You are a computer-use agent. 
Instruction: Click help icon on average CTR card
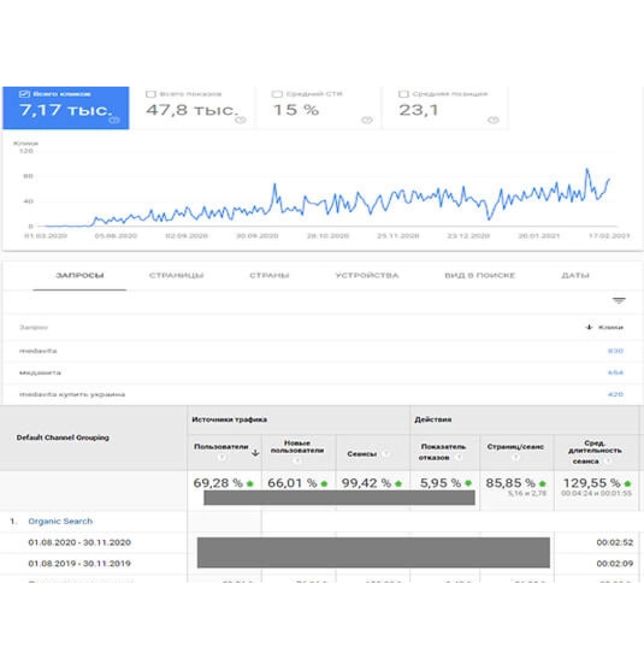tap(367, 120)
